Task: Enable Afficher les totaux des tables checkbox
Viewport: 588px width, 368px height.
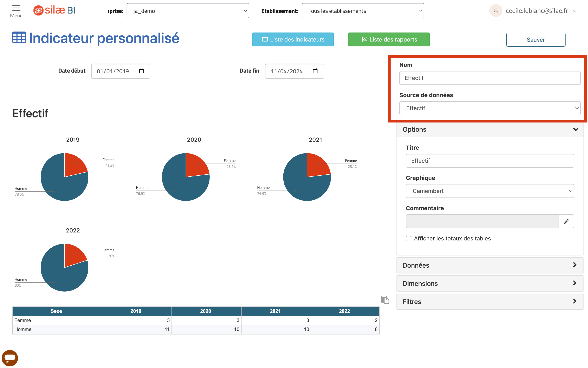Action: coord(409,239)
